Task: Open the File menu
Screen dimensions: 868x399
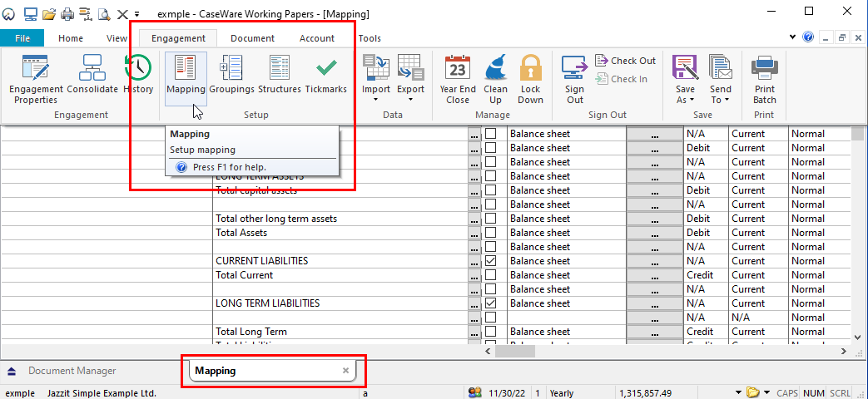Action: (22, 38)
